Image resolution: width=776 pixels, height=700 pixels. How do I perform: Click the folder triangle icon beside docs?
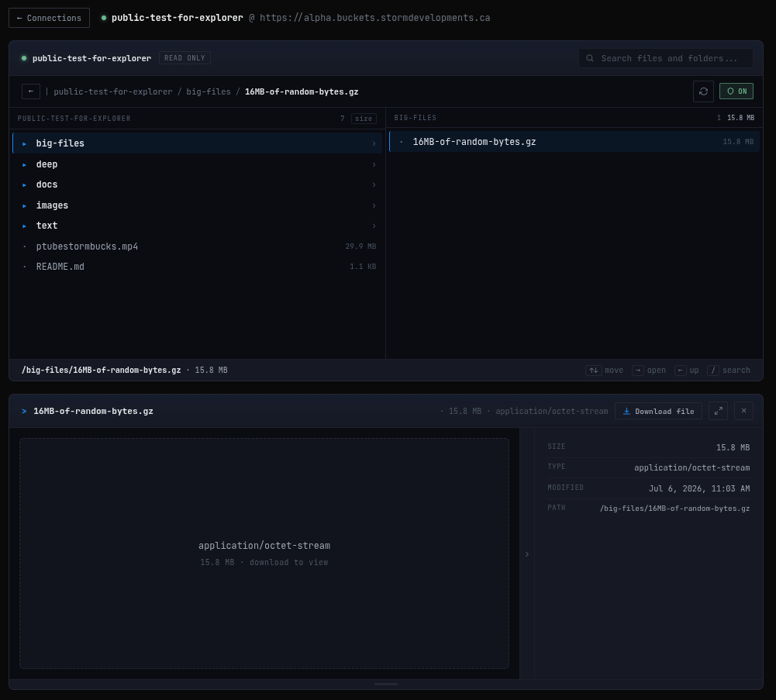(24, 185)
